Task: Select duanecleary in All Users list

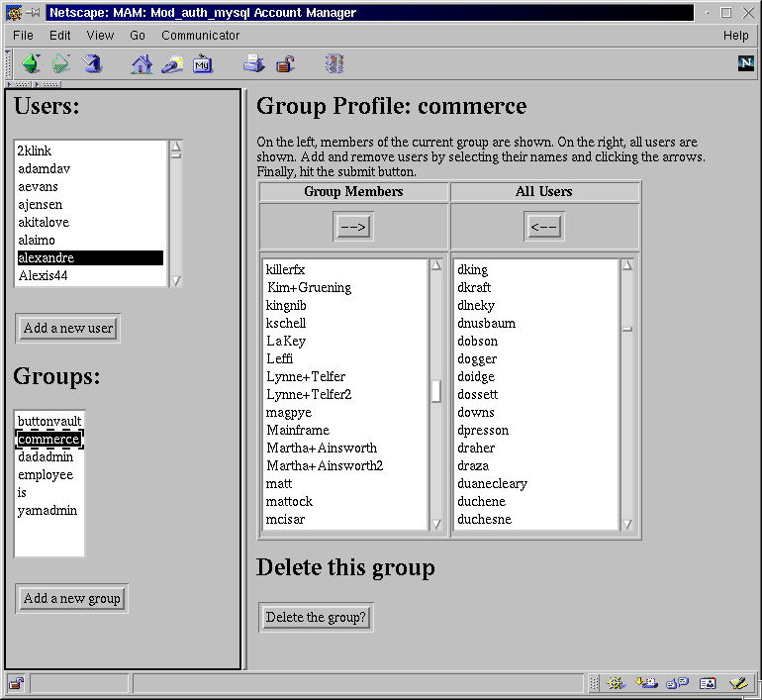Action: [x=536, y=484]
